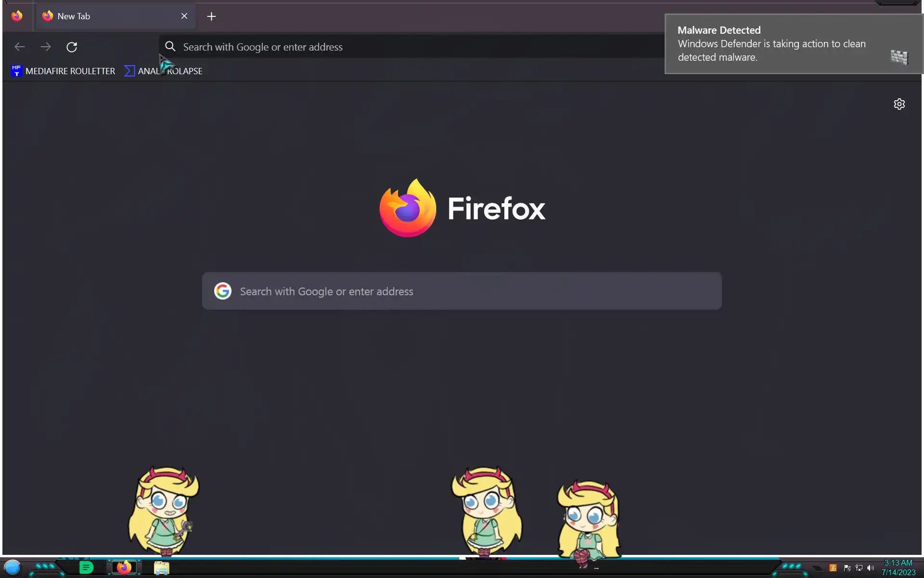Open a new tab with plus button
This screenshot has width=924, height=578.
click(x=211, y=16)
